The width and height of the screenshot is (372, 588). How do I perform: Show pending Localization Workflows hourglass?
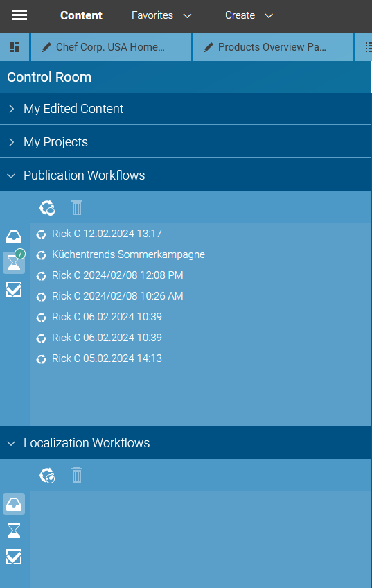(14, 530)
